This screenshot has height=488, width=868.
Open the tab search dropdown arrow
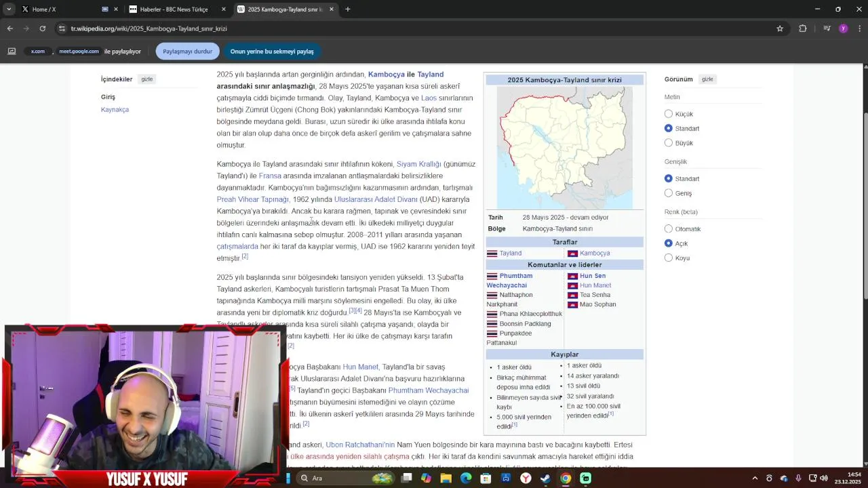9,9
